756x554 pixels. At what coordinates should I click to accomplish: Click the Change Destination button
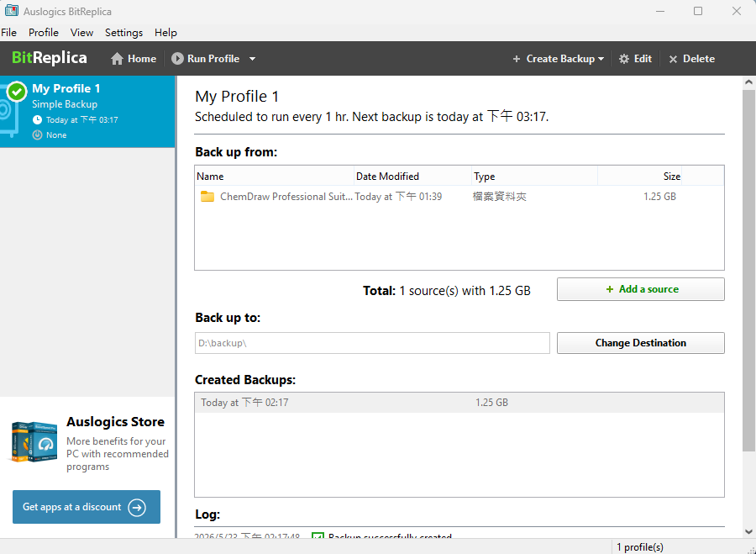coord(640,343)
